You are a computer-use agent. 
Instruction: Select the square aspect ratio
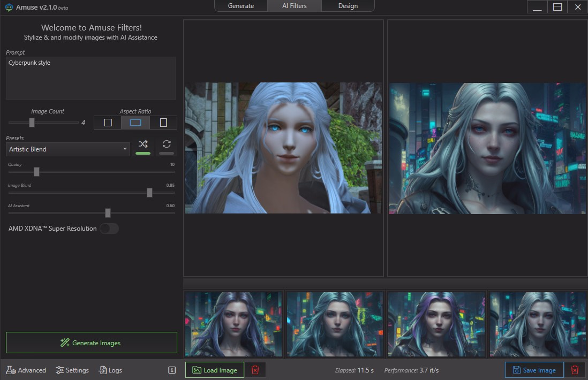[108, 123]
